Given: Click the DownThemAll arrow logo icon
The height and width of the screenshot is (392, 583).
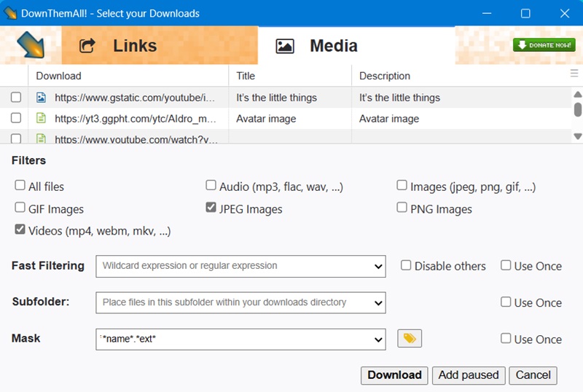Looking at the screenshot, I should point(31,45).
